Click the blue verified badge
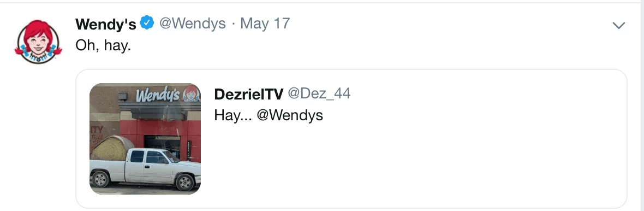Image resolution: width=644 pixels, height=211 pixels. (x=147, y=23)
